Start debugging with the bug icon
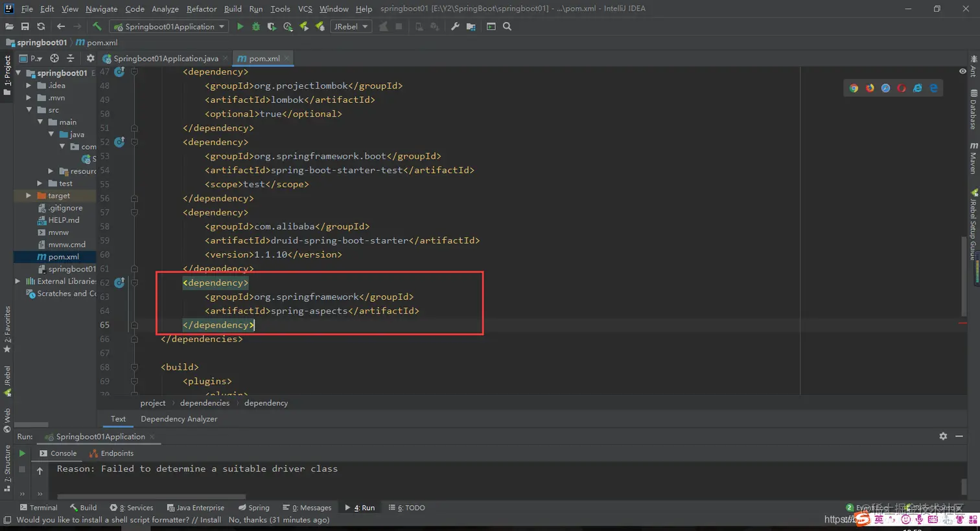Viewport: 980px width, 531px height. pos(256,27)
